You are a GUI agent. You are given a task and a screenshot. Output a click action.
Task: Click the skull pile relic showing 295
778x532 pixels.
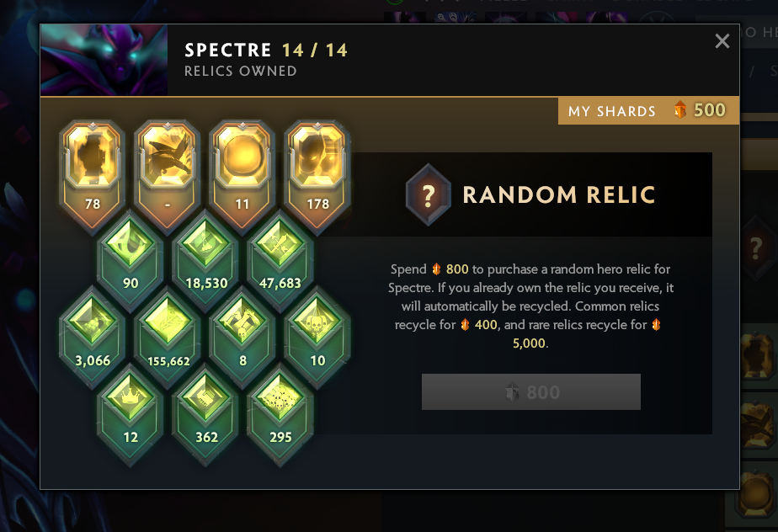(280, 413)
